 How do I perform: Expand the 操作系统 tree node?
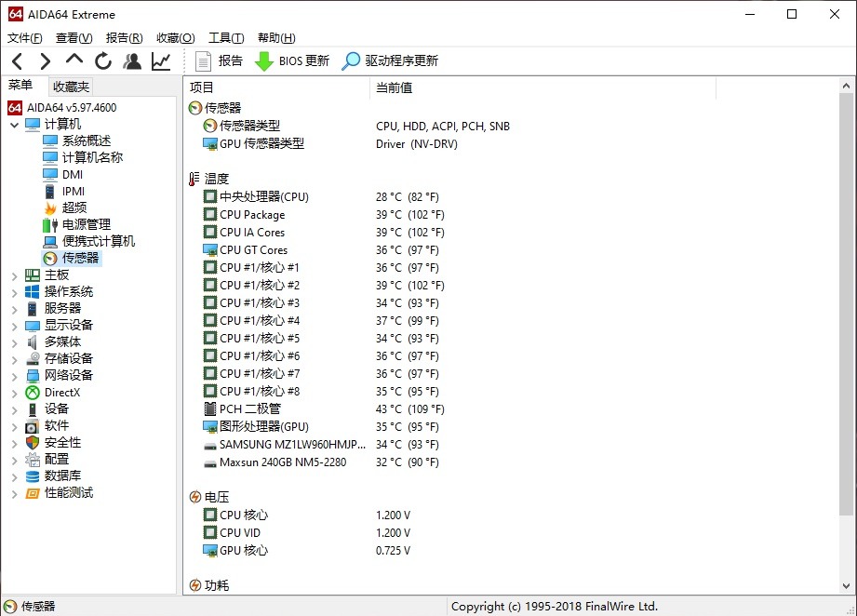tap(15, 293)
